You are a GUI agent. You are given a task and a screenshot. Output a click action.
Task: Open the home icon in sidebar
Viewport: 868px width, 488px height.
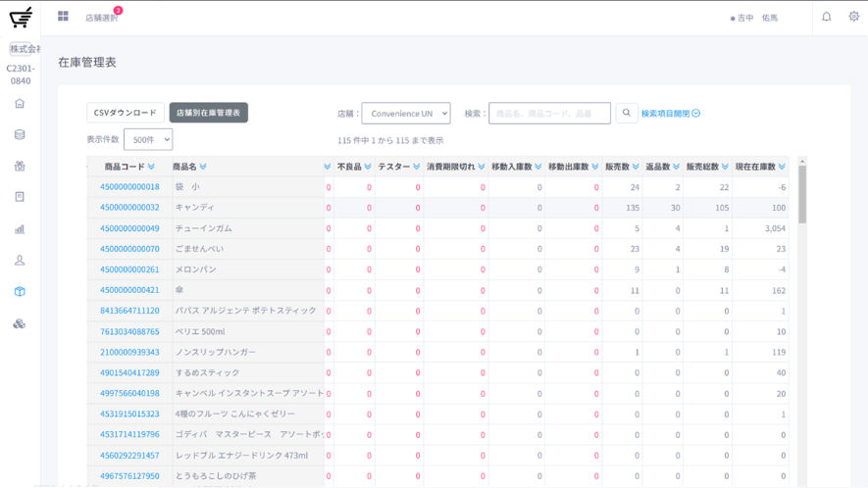(20, 104)
